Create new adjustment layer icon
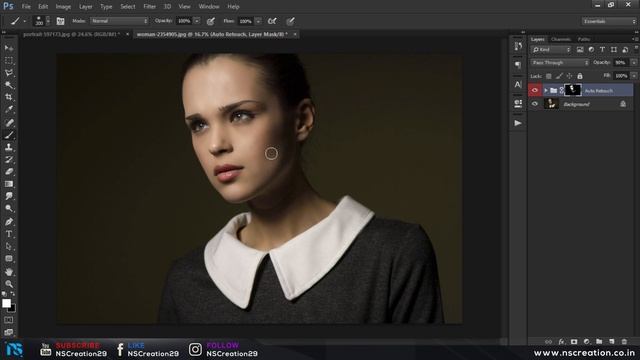 [587, 342]
